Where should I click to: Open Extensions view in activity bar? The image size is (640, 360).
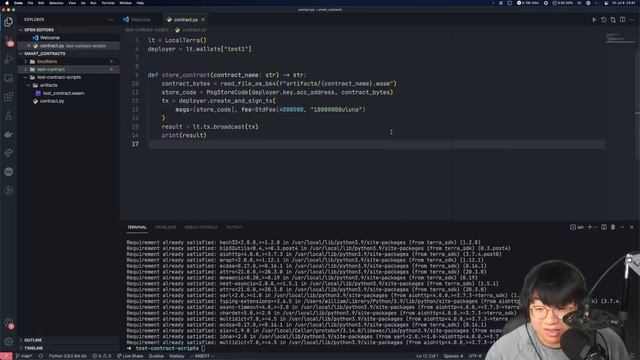coord(9,97)
